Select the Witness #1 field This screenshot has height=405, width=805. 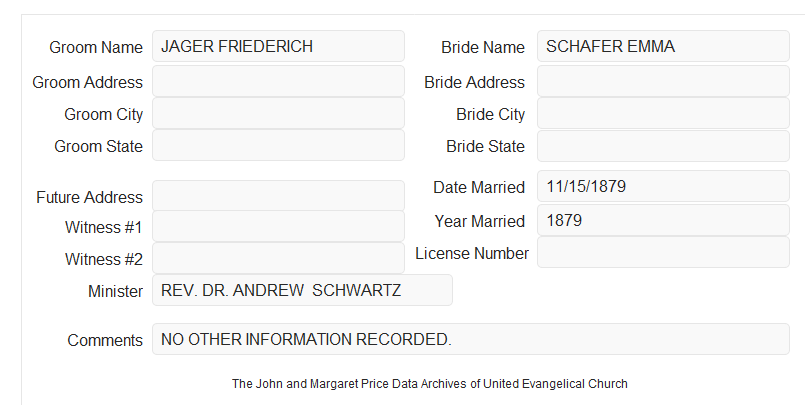tap(278, 226)
